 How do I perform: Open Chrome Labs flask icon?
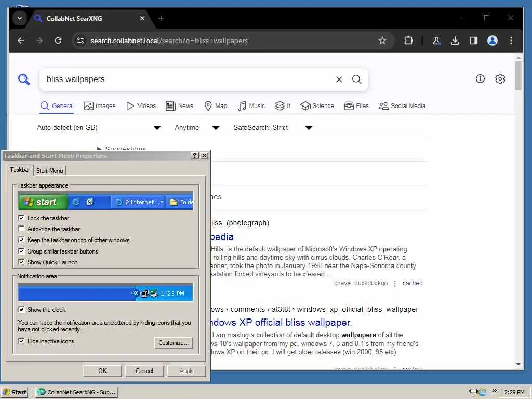point(436,41)
